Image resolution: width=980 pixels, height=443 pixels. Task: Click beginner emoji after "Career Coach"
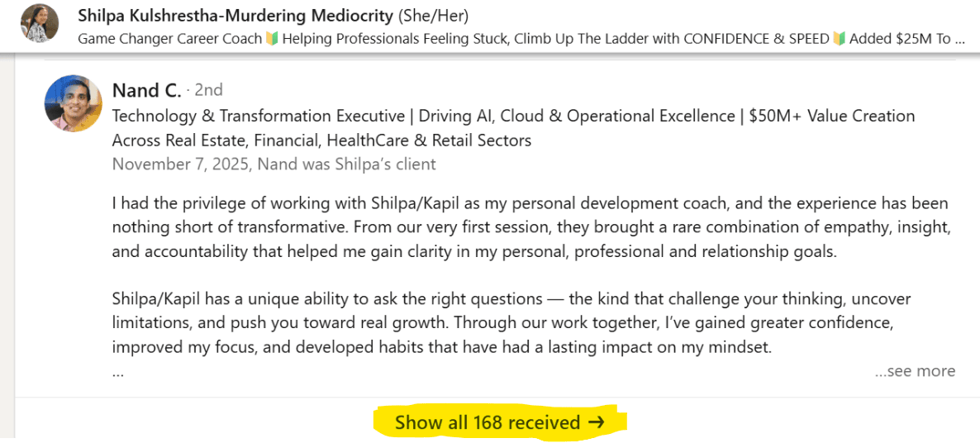pos(273,38)
